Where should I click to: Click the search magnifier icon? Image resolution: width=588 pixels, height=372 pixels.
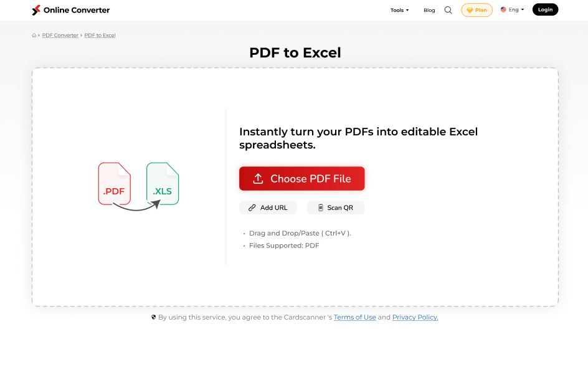coord(448,10)
